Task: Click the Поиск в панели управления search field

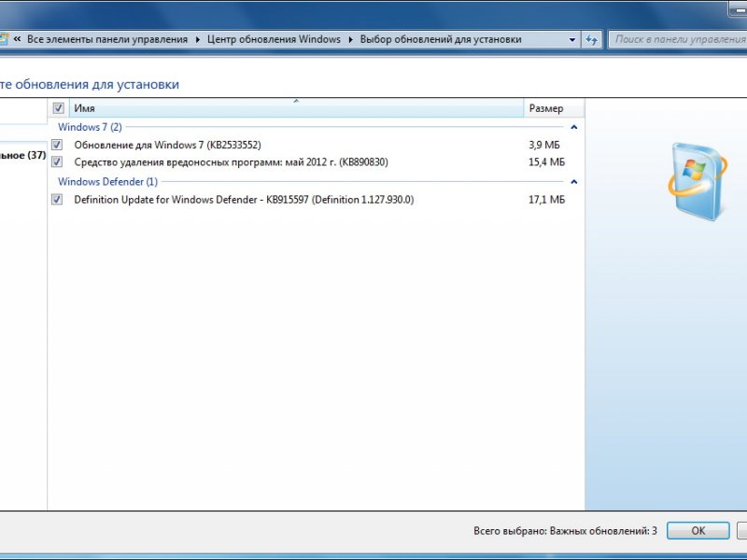Action: click(x=679, y=39)
